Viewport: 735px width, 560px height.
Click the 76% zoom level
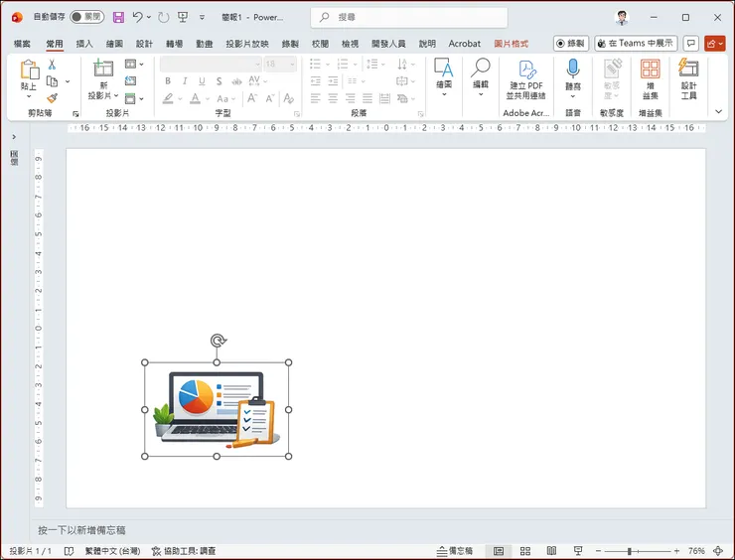pos(696,551)
